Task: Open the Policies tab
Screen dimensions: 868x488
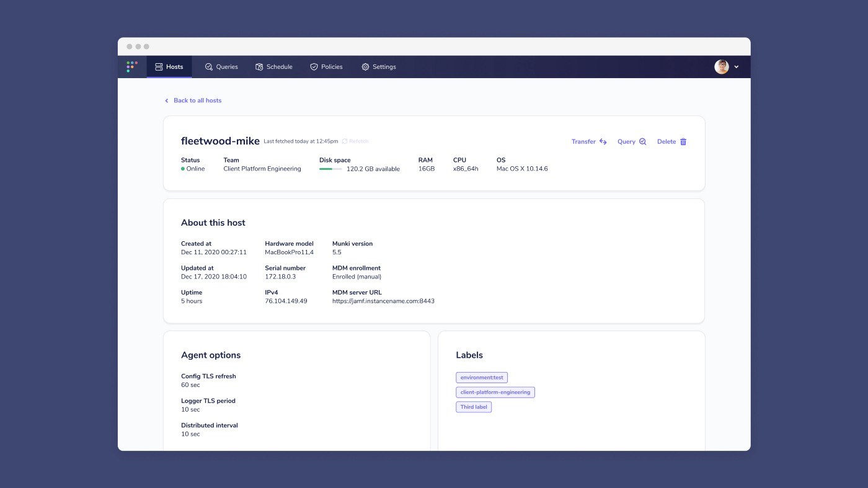Action: tap(327, 66)
